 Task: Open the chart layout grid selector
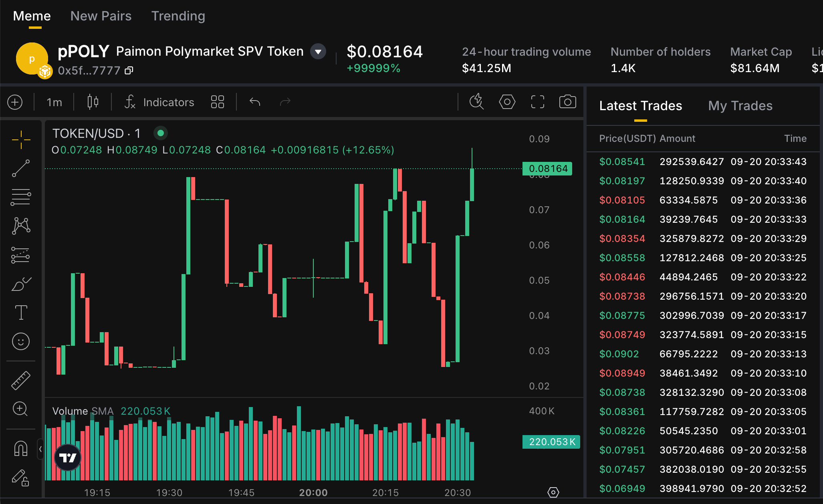tap(218, 102)
